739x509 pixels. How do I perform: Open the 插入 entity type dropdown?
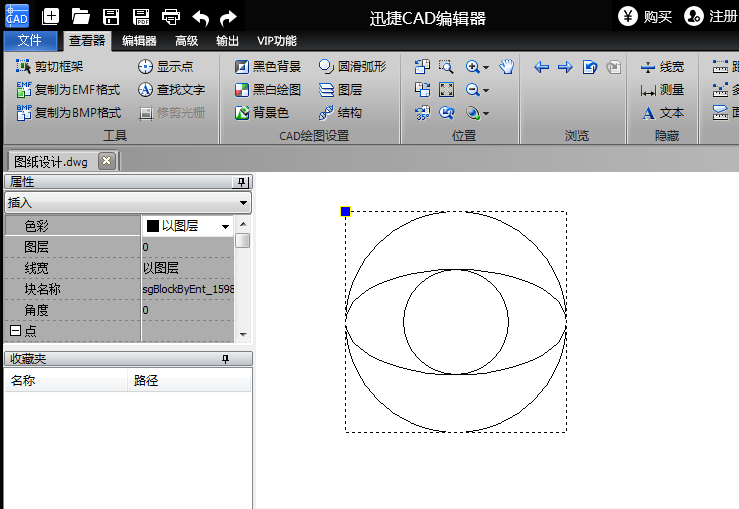244,203
